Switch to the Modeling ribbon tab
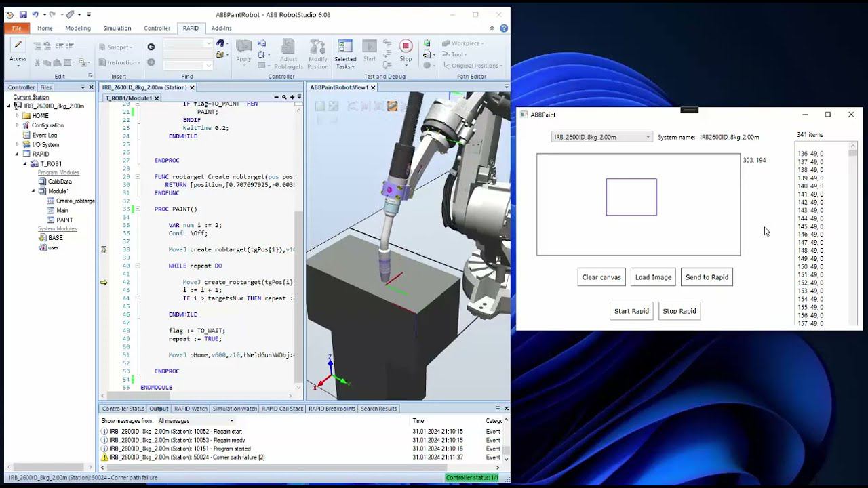868x488 pixels. [x=78, y=28]
